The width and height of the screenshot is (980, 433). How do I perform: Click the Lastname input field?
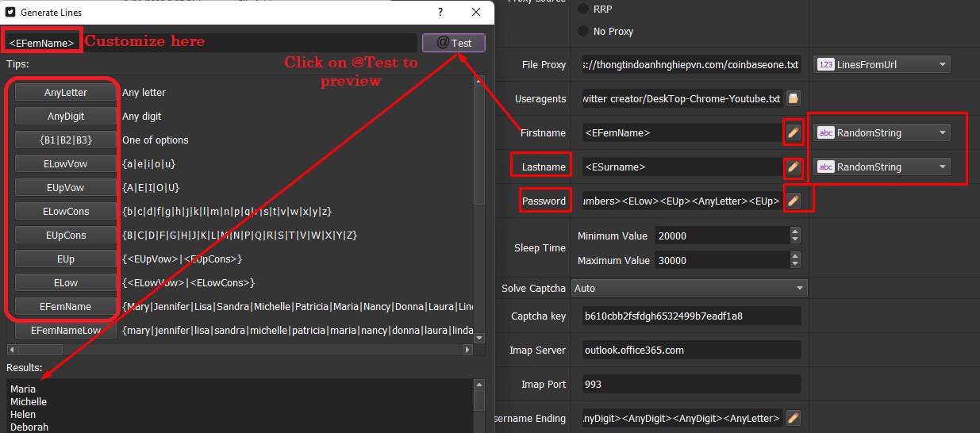[682, 167]
